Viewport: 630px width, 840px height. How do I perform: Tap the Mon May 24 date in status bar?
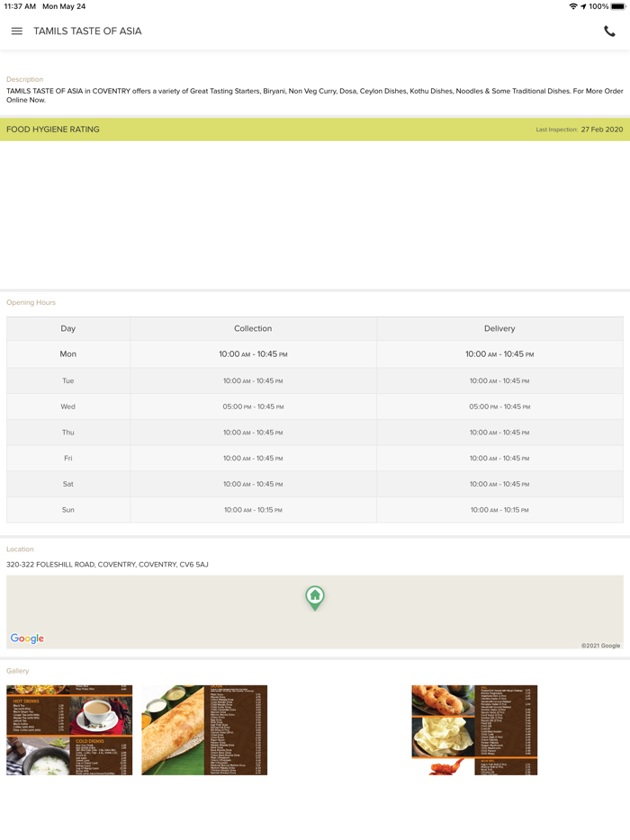64,6
